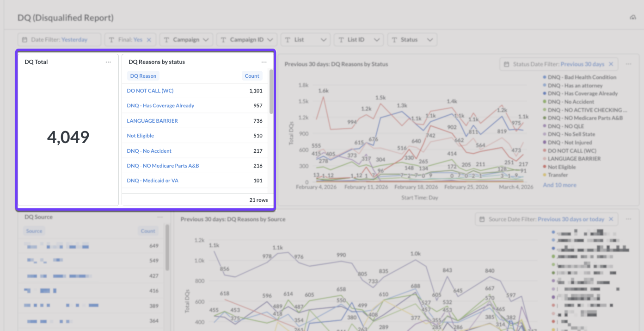Viewport: 644px width, 331px height.
Task: Toggle the DO NOT CALL (WC) legend series
Action: (x=572, y=150)
